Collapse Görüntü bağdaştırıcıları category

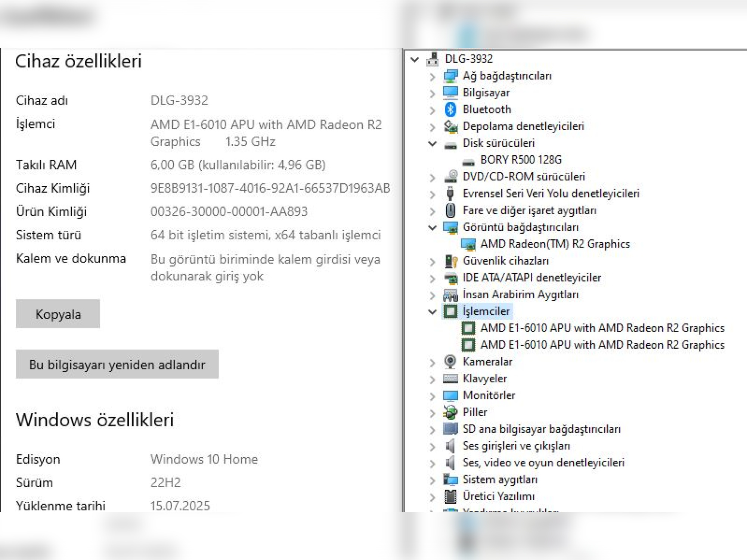point(433,227)
